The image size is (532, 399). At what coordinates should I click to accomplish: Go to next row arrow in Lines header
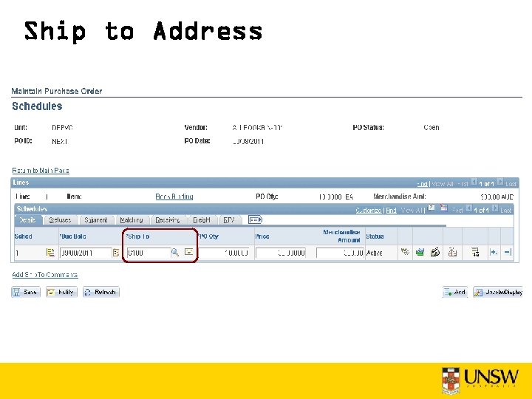tap(500, 183)
